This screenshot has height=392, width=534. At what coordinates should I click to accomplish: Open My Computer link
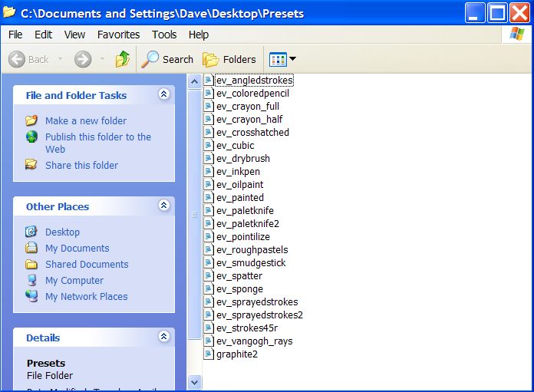click(x=74, y=280)
